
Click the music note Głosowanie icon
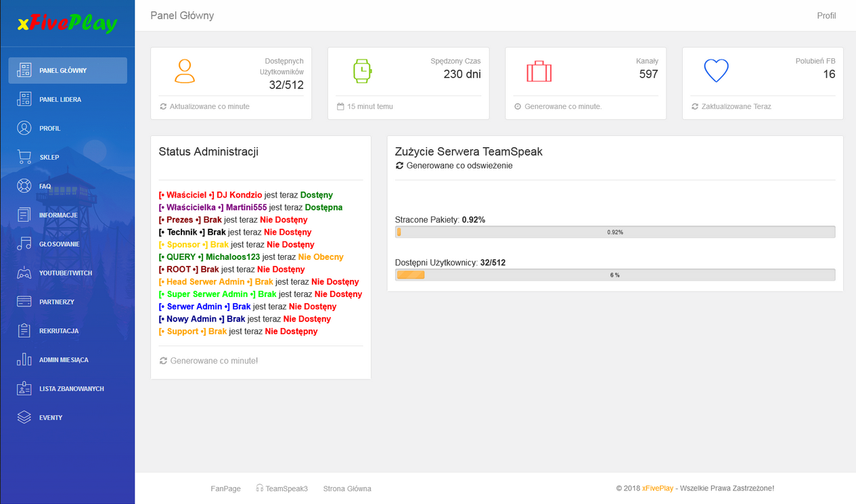point(24,244)
